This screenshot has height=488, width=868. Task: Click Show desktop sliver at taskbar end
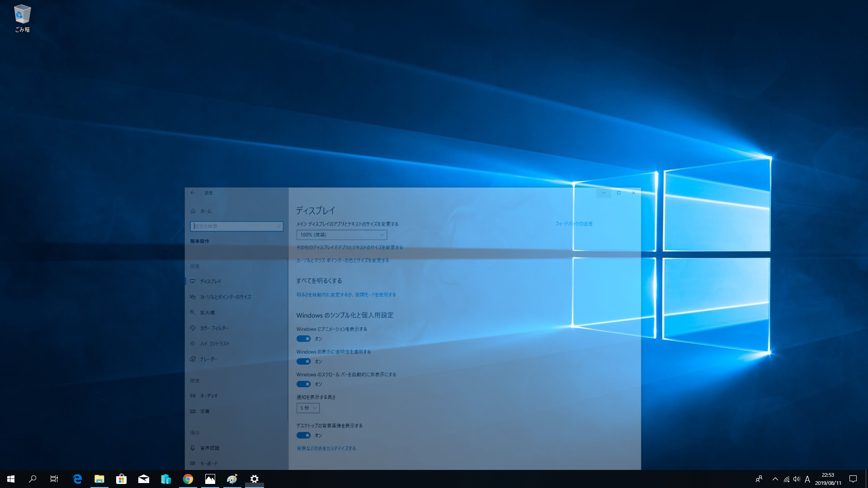[x=866, y=479]
